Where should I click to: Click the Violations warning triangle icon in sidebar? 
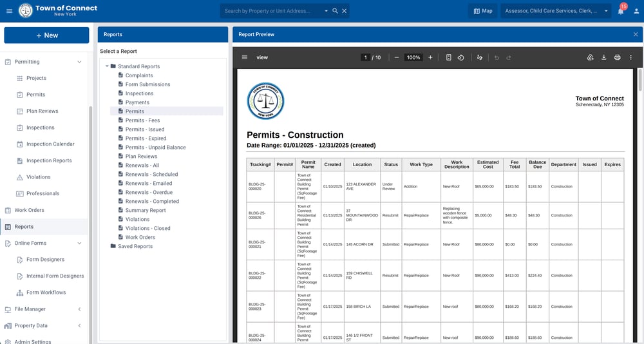point(20,177)
